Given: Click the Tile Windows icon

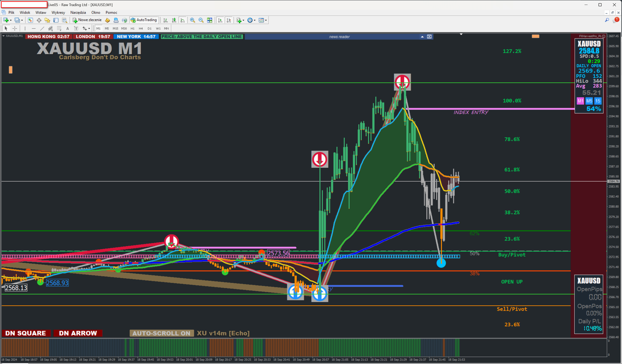Looking at the screenshot, I should 210,20.
